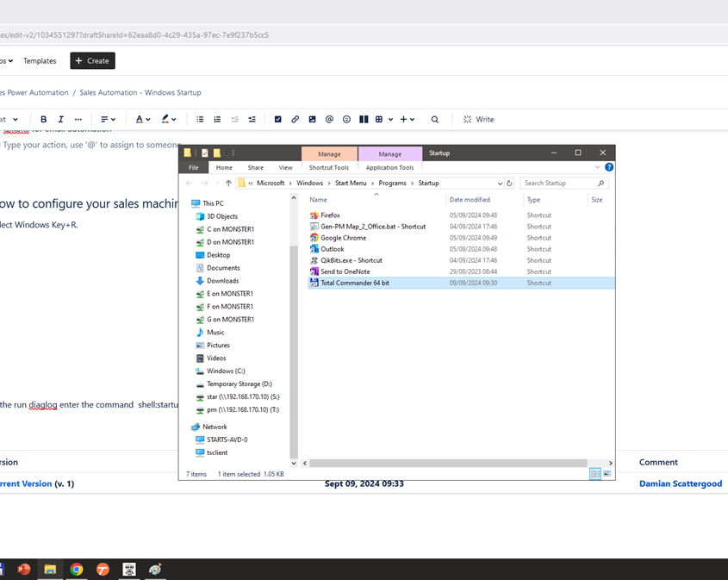The image size is (728, 580).
Task: Open Templates in Confluence header
Action: pyautogui.click(x=40, y=61)
